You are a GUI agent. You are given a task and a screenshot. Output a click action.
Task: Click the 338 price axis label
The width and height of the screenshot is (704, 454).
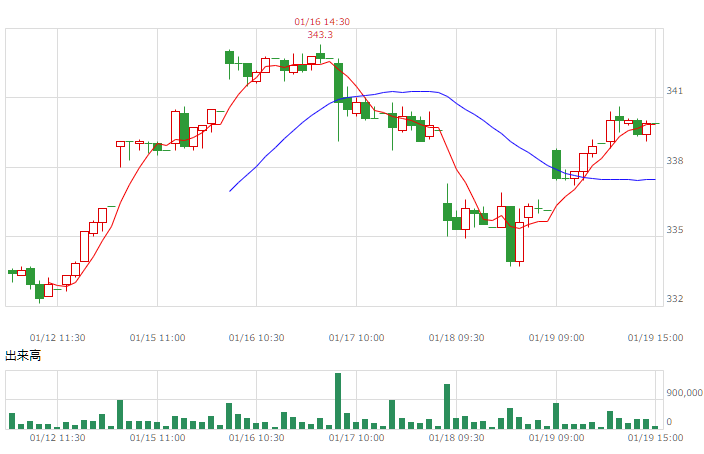[x=674, y=161]
